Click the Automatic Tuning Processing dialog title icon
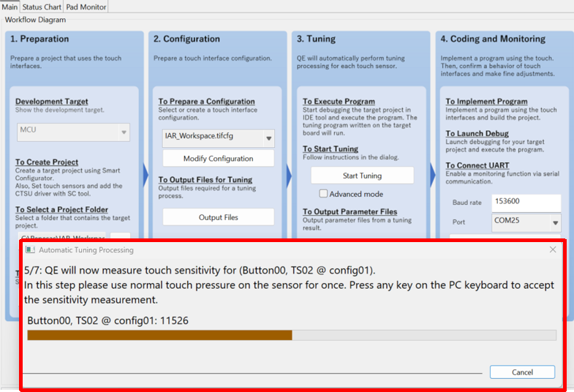 30,249
